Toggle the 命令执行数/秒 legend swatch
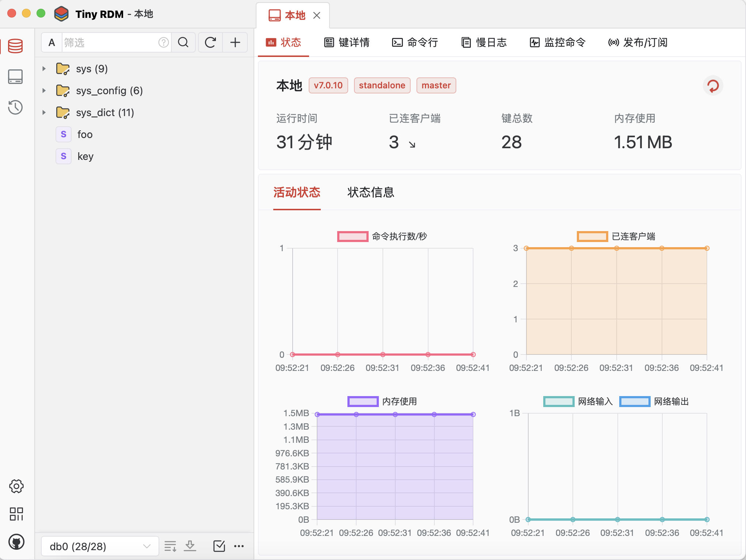The height and width of the screenshot is (560, 746). [353, 237]
